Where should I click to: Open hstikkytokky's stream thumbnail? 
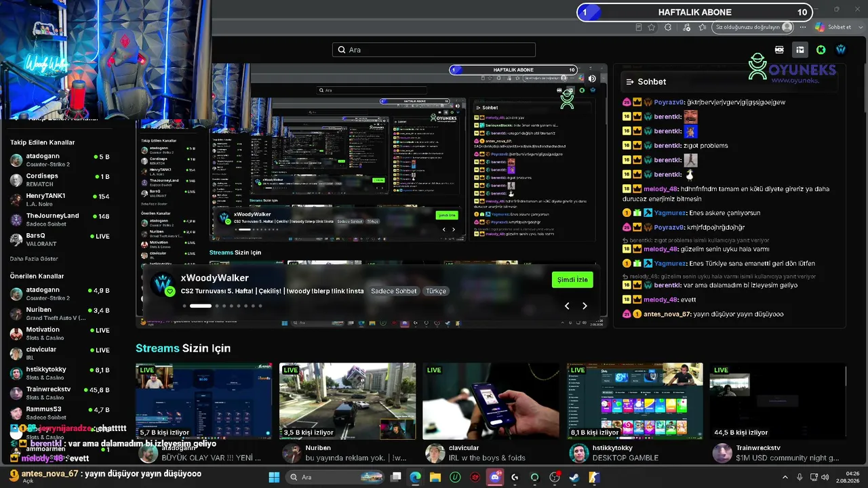635,401
